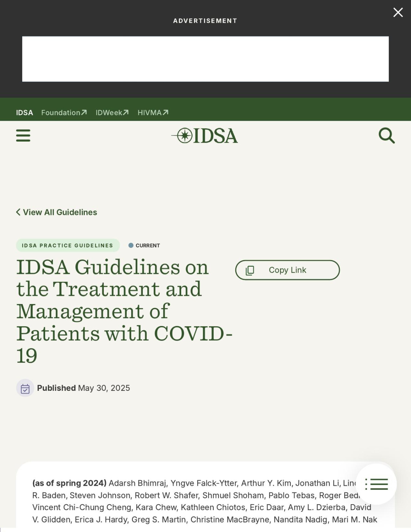Open the Foundation site link
Screen dimensions: 411x532
pyautogui.click(x=61, y=112)
